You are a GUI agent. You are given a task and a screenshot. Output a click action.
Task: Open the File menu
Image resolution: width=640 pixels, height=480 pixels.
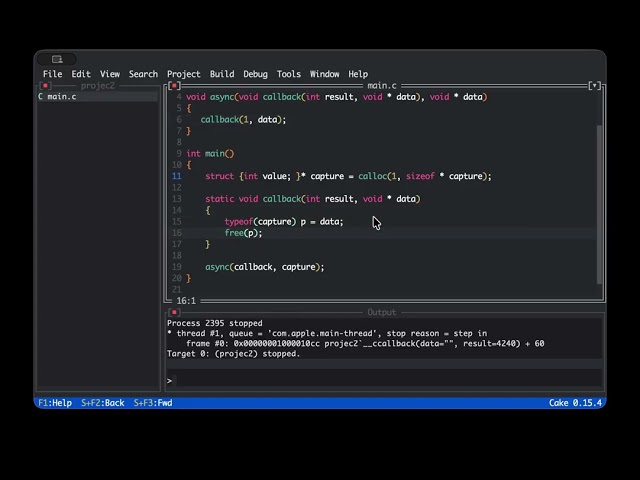point(53,74)
